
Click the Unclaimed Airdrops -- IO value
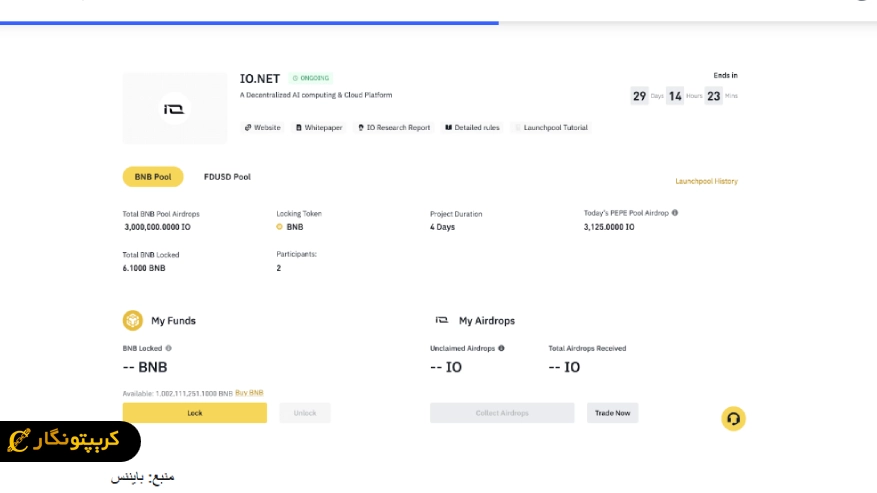(x=446, y=367)
